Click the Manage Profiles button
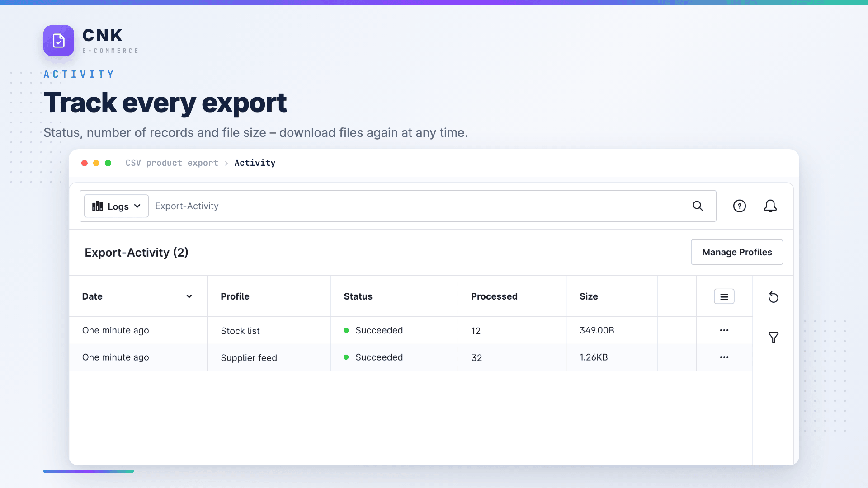 tap(736, 252)
